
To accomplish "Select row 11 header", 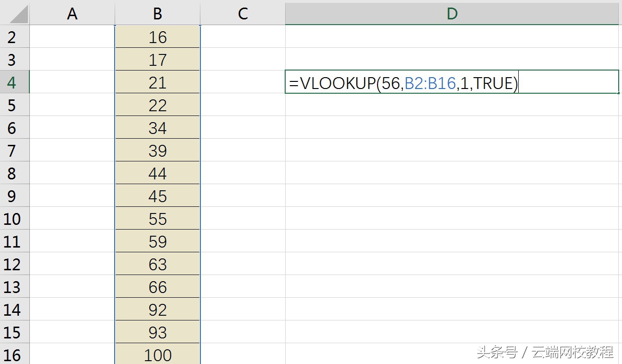I will click(x=15, y=241).
